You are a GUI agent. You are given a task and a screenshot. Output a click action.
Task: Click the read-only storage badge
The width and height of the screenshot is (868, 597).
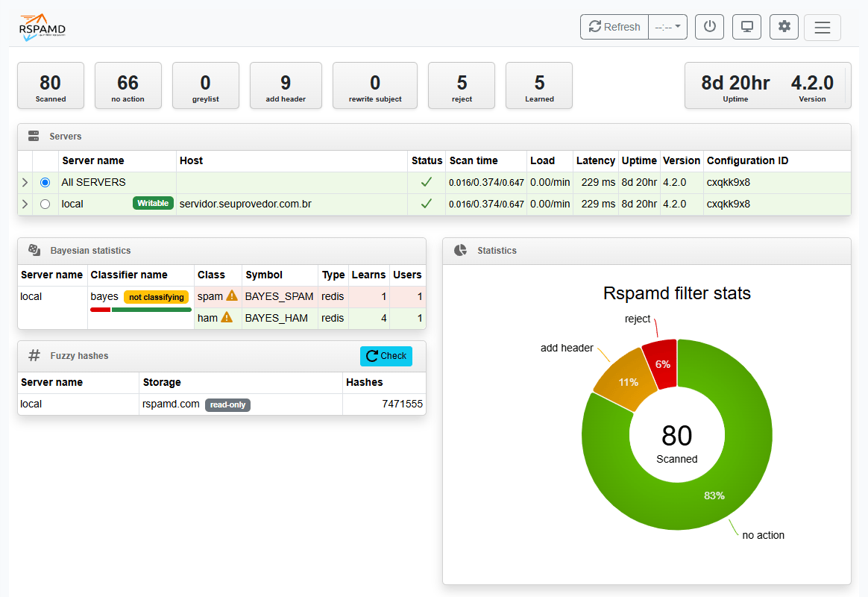point(227,404)
